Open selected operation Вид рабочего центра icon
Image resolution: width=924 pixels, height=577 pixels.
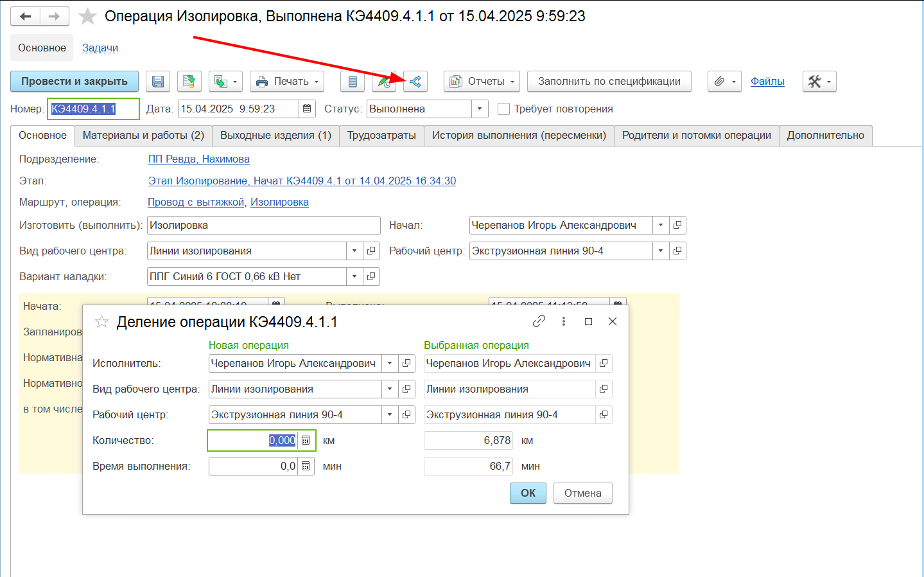click(604, 389)
